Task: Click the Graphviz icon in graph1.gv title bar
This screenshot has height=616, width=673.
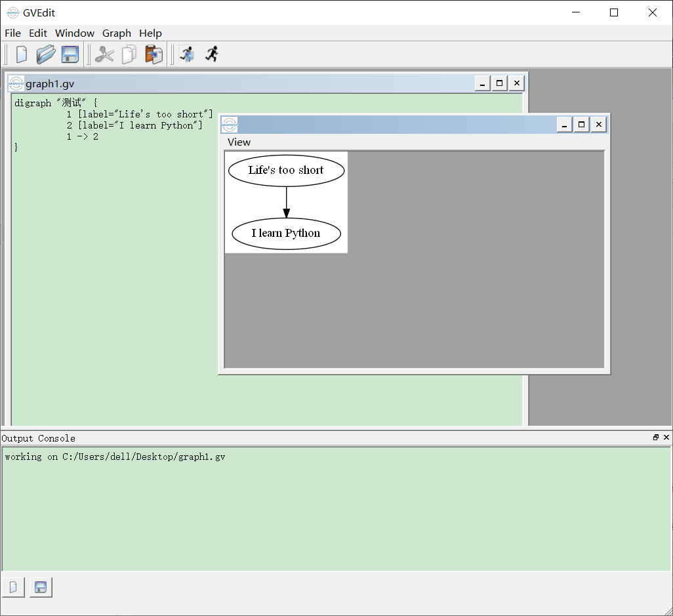Action: tap(16, 83)
